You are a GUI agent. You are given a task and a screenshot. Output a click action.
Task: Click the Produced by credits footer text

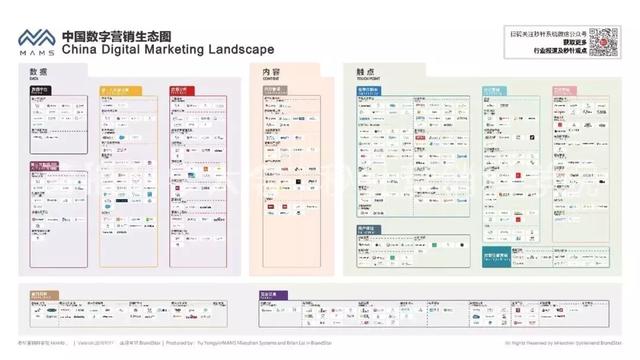[x=249, y=343]
